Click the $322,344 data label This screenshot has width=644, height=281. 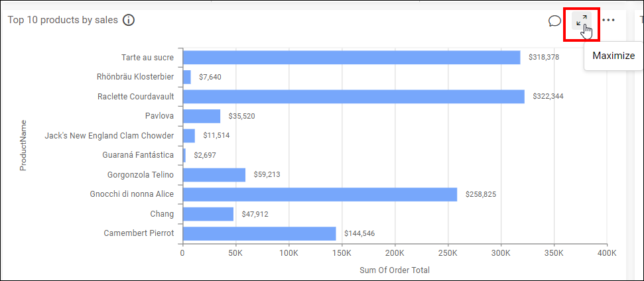548,97
